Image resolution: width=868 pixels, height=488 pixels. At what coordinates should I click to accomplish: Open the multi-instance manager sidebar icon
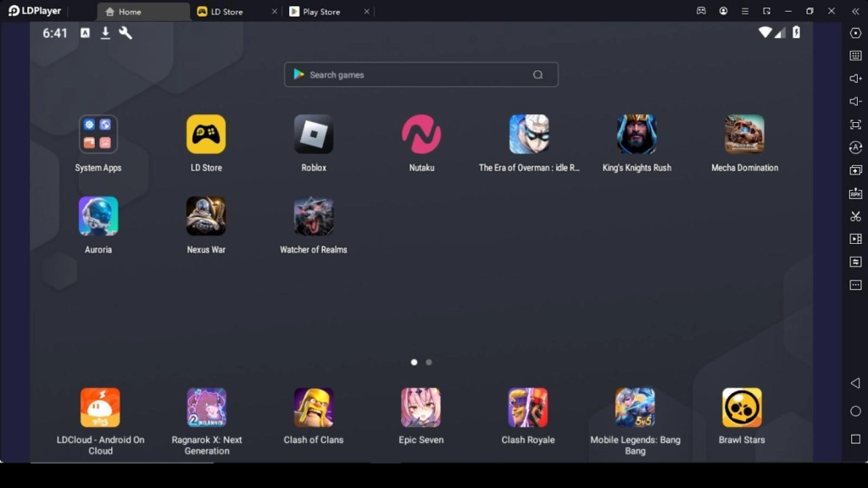coord(855,170)
